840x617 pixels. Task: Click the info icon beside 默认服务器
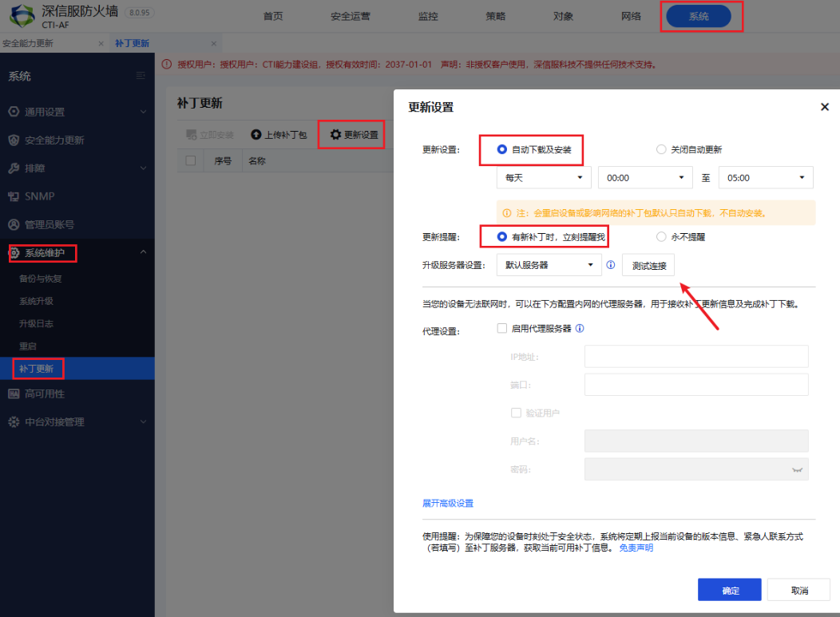click(611, 265)
